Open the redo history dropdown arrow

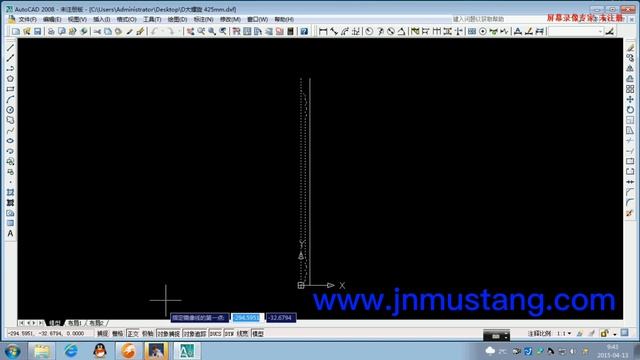click(x=178, y=31)
